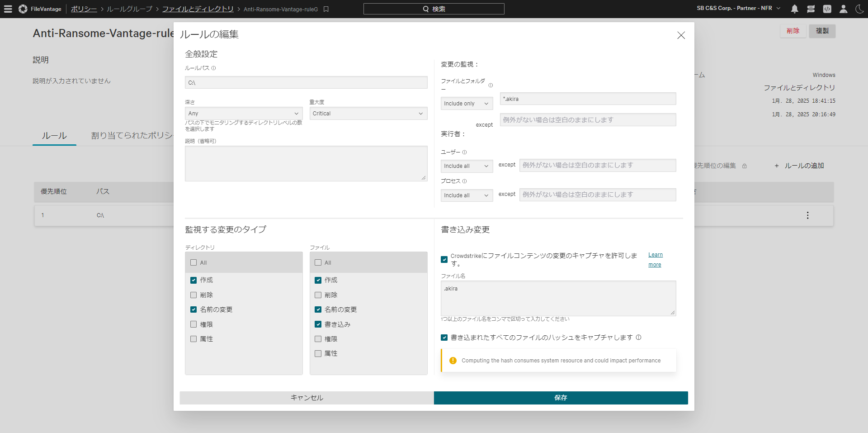Click the ルールパス input field

tap(306, 82)
